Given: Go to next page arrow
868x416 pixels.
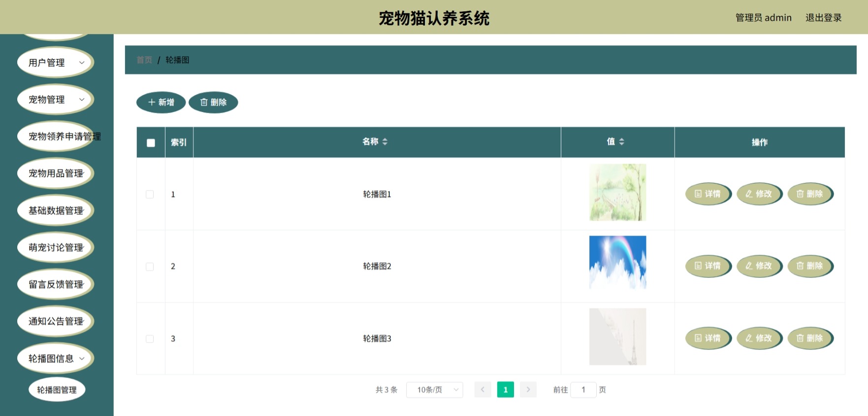Looking at the screenshot, I should click(528, 390).
